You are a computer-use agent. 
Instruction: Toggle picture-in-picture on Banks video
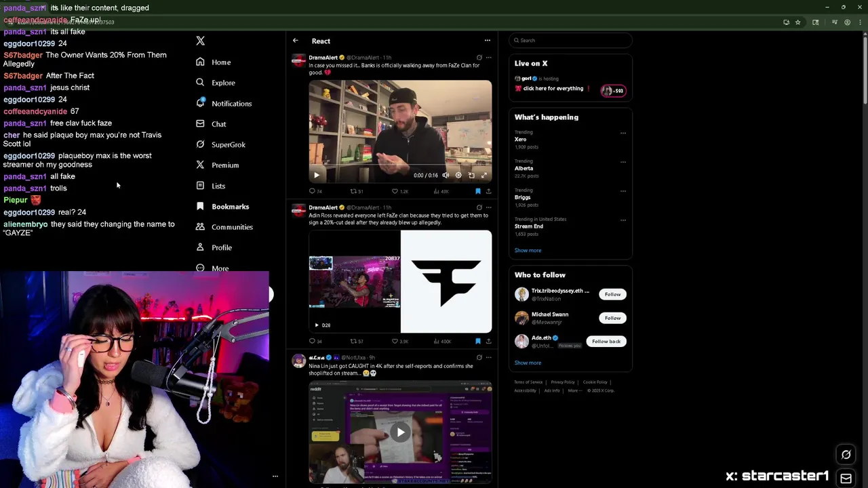471,175
